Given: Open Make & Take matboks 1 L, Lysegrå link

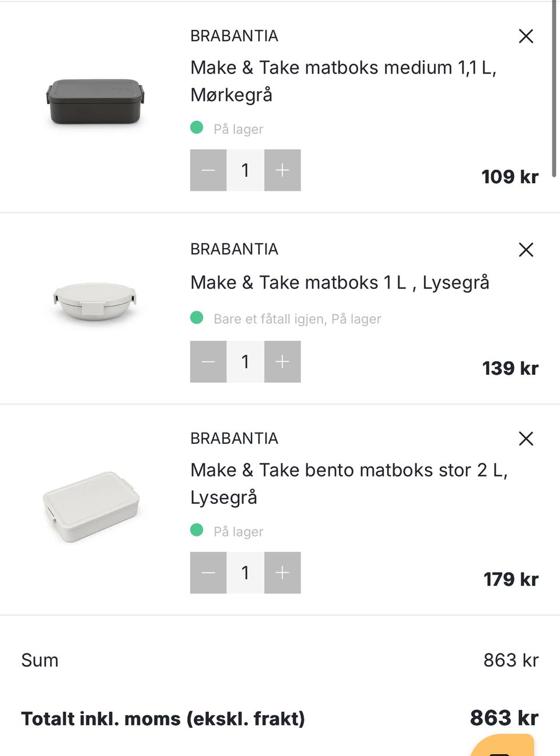Looking at the screenshot, I should point(339,283).
